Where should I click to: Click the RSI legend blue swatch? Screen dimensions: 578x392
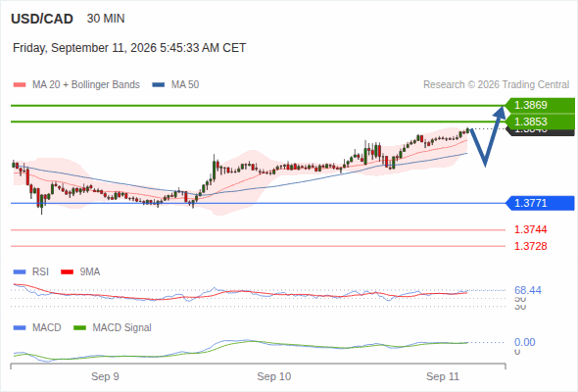(x=20, y=272)
